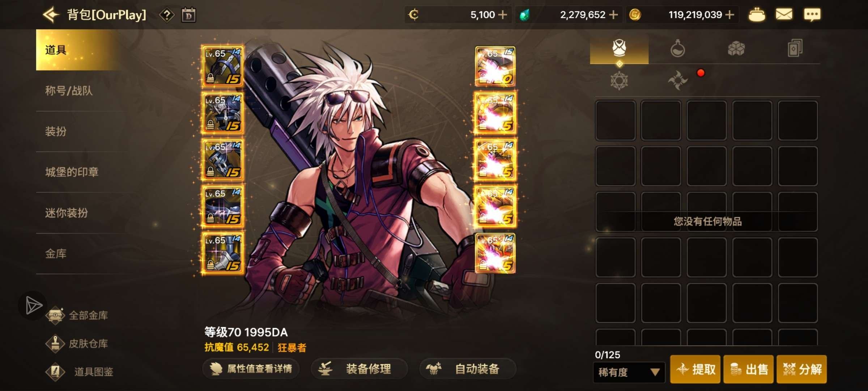Viewport: 868px width, 391px height.
Task: Add gems via plus next to 2,279,652
Action: point(613,15)
